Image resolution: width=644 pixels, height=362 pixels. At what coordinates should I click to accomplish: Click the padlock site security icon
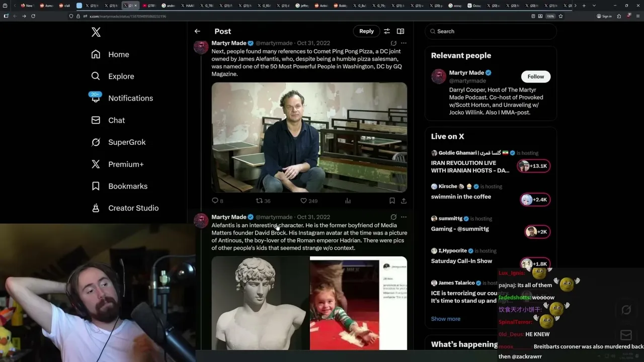coord(78,16)
